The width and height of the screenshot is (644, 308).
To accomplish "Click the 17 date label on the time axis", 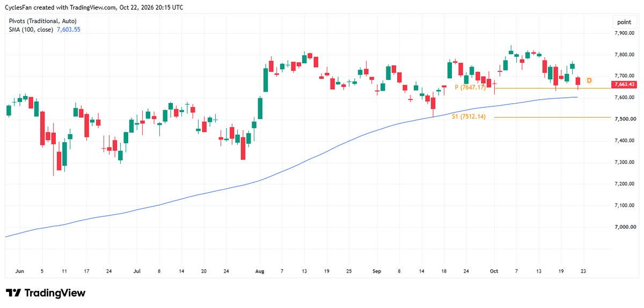I will click(x=86, y=272).
